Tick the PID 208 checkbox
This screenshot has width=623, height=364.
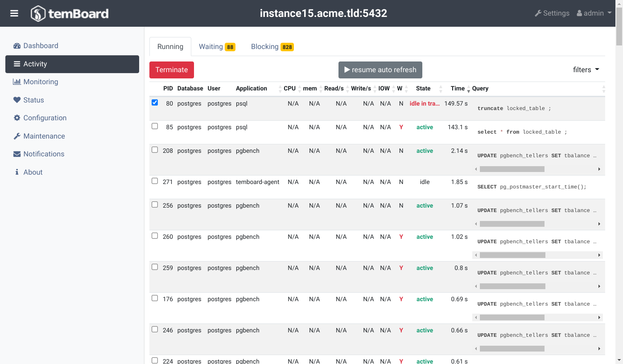[155, 150]
